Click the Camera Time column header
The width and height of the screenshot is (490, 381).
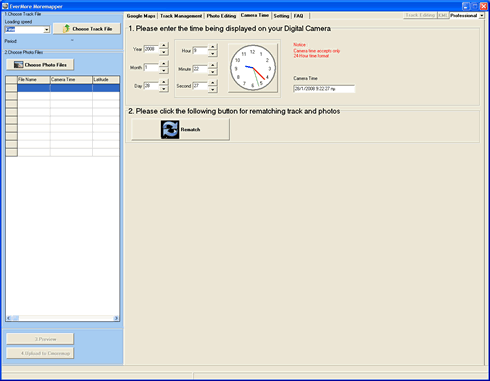(x=71, y=79)
